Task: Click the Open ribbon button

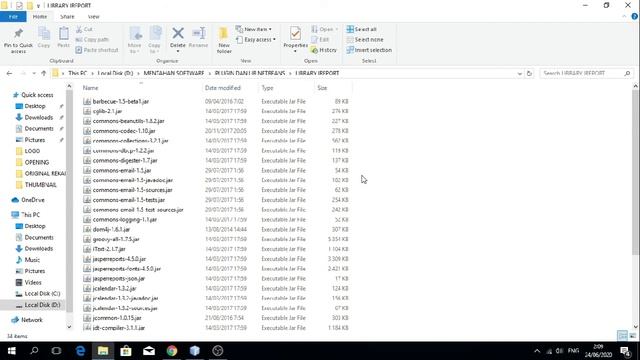Action: [324, 29]
